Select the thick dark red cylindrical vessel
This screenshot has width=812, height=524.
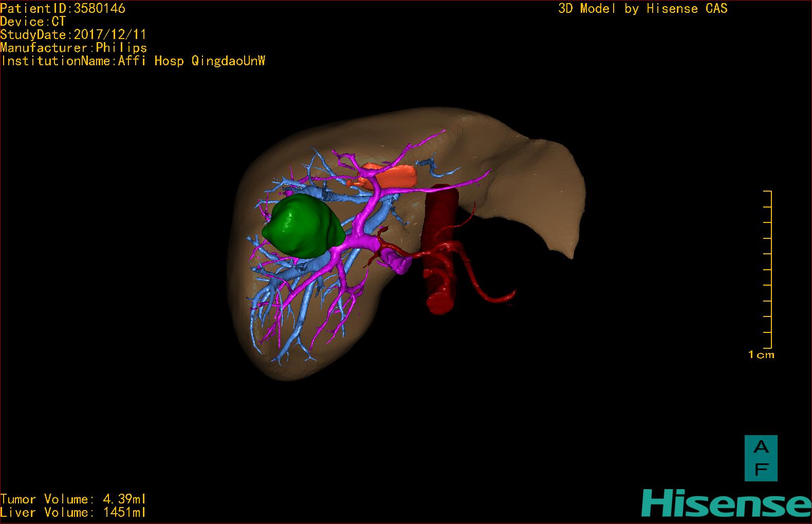click(441, 249)
